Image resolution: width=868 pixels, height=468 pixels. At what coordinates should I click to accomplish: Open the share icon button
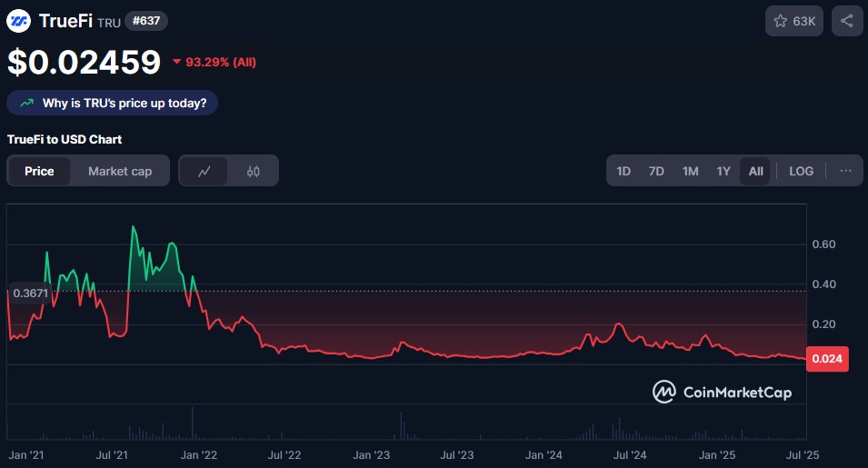tap(847, 21)
